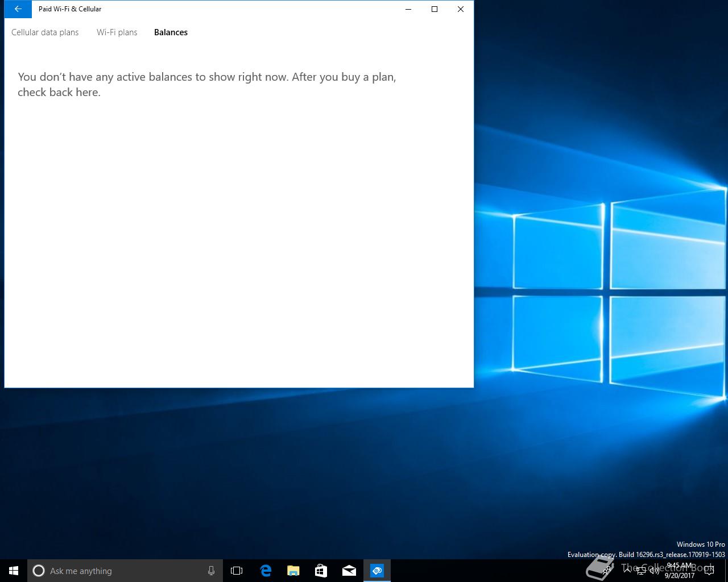Viewport: 728px width, 582px height.
Task: Expand the hidden system tray icons chevron
Action: click(627, 571)
